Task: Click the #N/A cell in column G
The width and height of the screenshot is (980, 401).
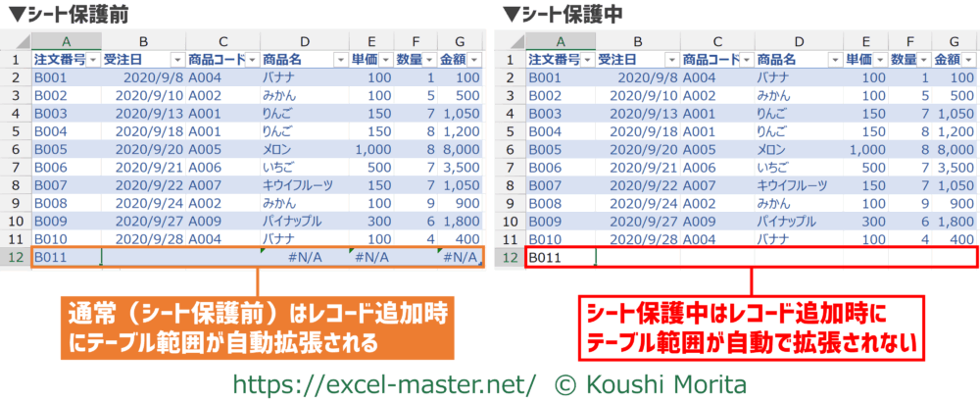Action: click(x=459, y=258)
